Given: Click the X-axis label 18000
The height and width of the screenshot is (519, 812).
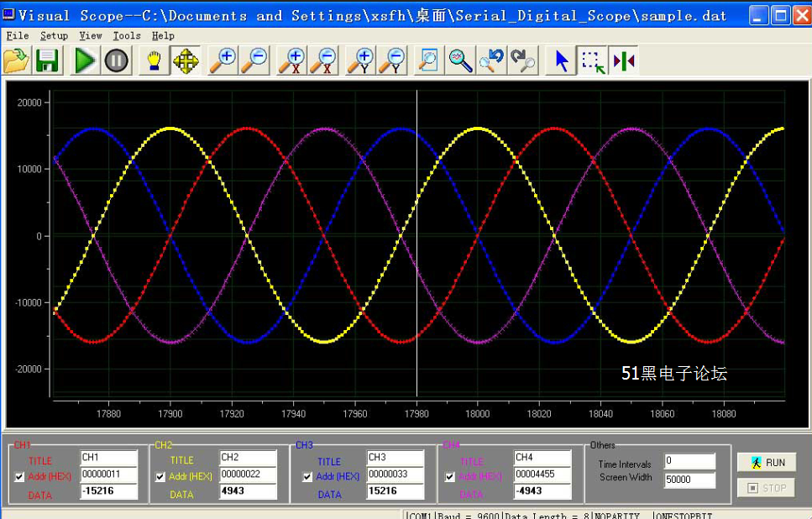Looking at the screenshot, I should pos(478,414).
